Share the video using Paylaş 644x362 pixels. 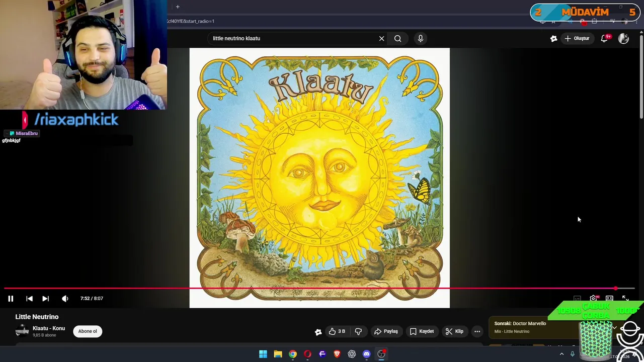pos(386,331)
